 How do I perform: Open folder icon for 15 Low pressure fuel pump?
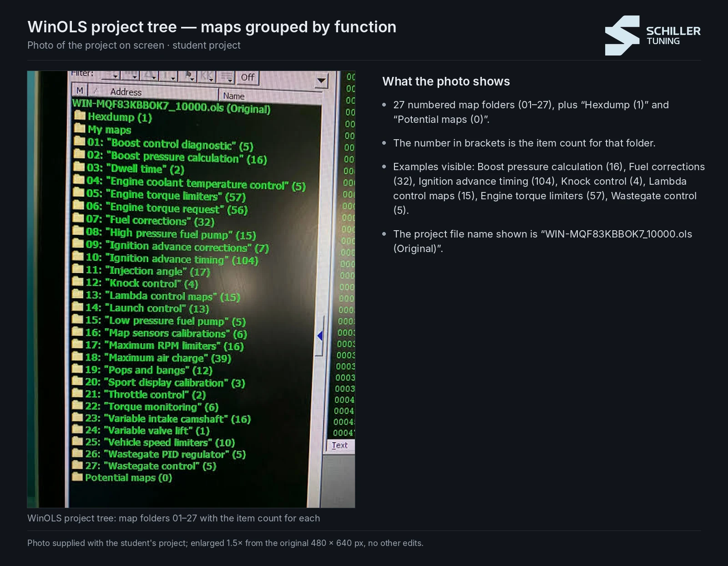[78, 319]
